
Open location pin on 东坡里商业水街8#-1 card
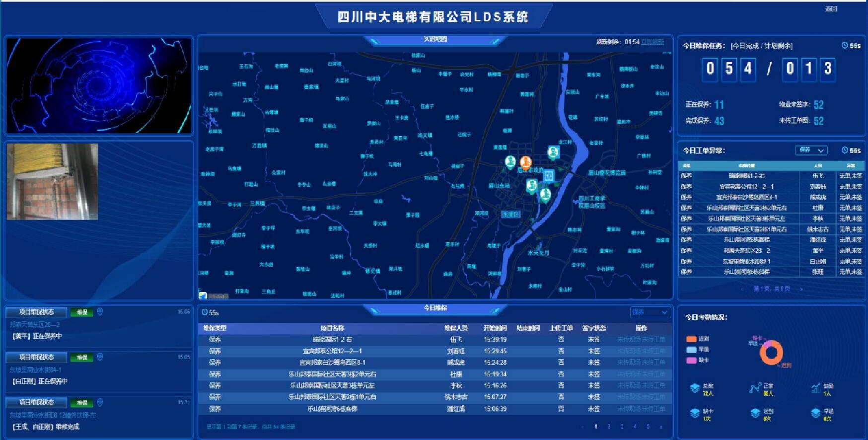100,357
